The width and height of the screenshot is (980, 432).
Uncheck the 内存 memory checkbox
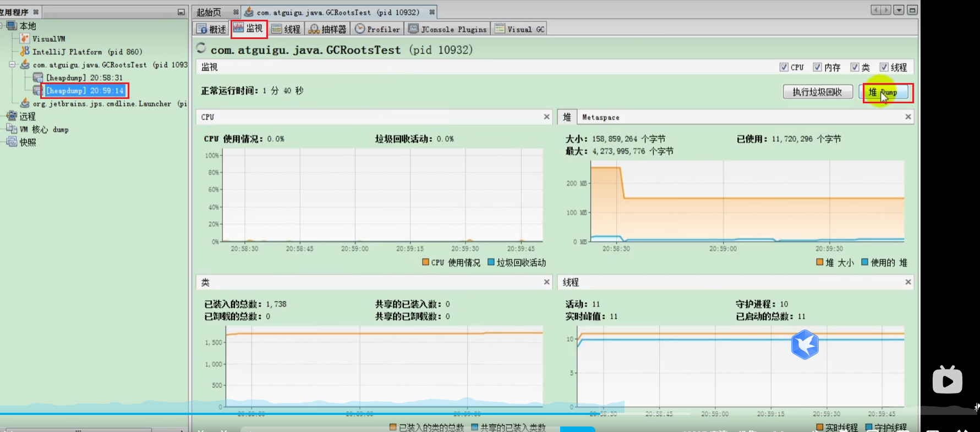(817, 67)
